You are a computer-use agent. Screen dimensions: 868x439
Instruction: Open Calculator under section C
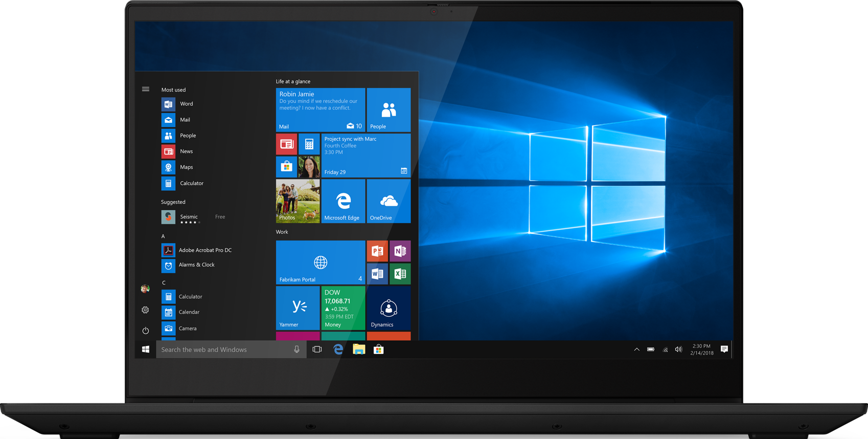click(x=182, y=297)
